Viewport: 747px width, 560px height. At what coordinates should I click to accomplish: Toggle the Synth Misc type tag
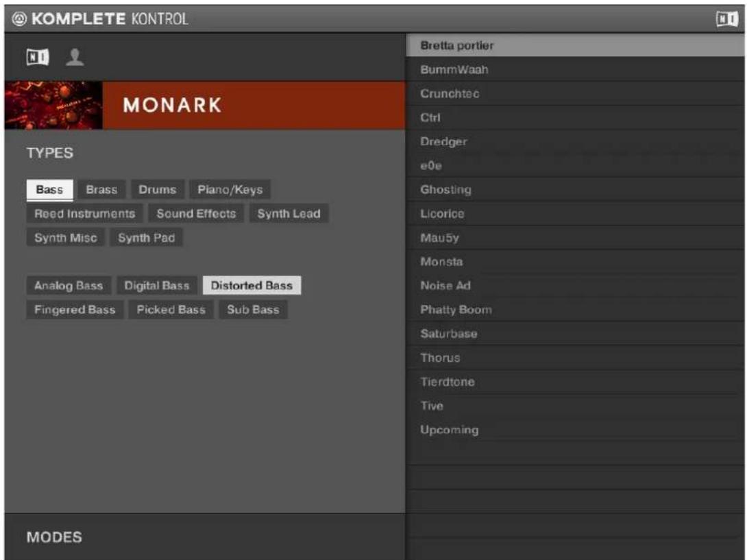point(66,237)
